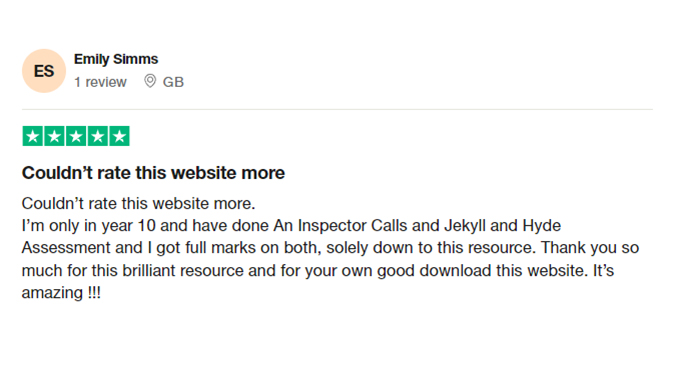Click the phrase 'Thank you so'
Viewport: 677px width, 366px height.
pyautogui.click(x=590, y=248)
